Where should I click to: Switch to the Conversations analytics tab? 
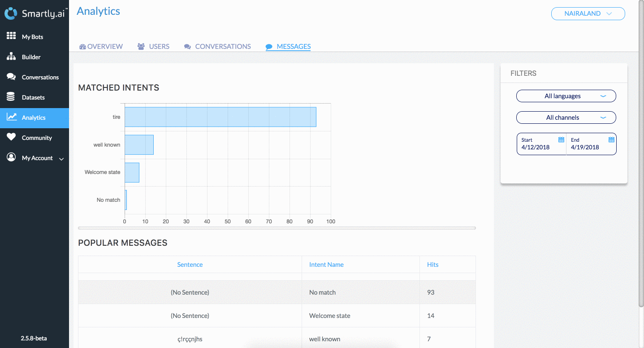click(217, 47)
